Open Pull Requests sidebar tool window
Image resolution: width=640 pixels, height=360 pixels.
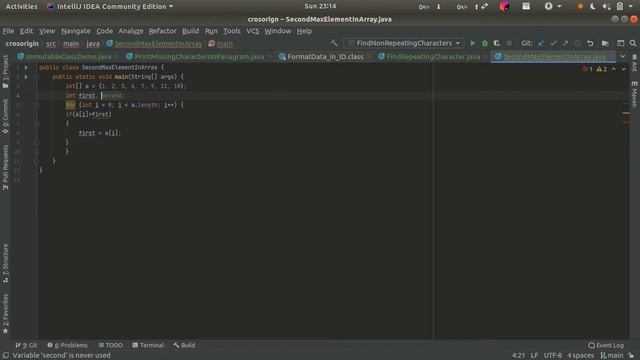point(5,167)
